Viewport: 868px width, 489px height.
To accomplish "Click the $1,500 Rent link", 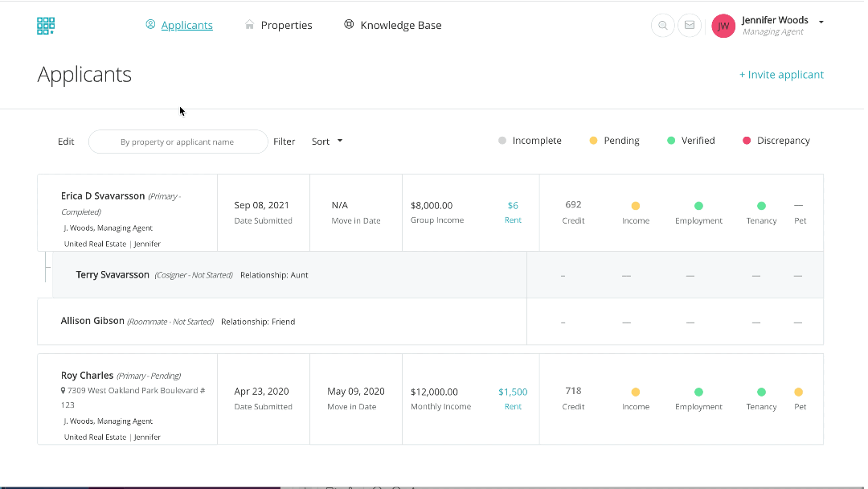I will [x=513, y=398].
